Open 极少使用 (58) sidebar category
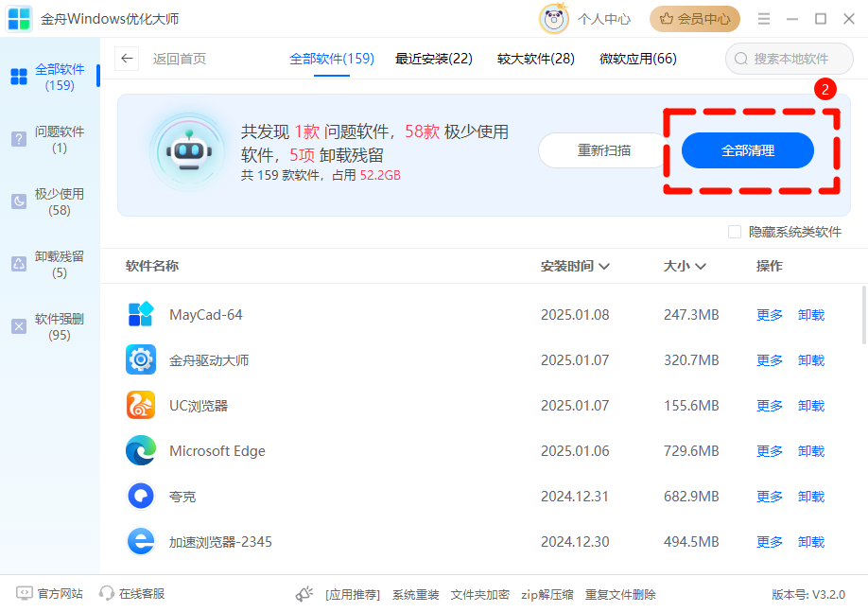868x612 pixels. coord(49,201)
